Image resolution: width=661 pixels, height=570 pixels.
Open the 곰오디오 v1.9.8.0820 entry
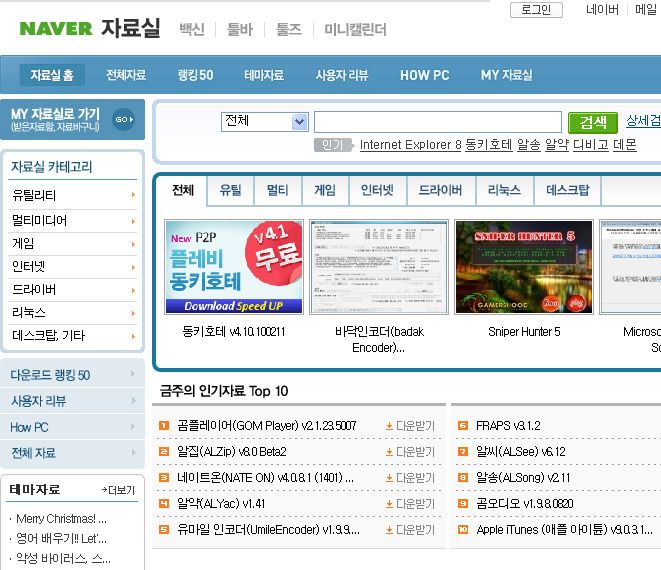point(525,504)
